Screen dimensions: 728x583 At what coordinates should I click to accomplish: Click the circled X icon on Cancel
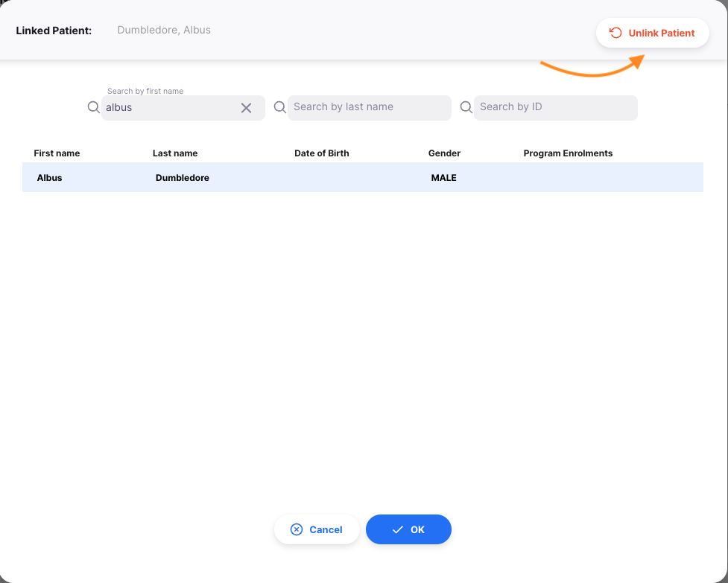[x=297, y=529]
